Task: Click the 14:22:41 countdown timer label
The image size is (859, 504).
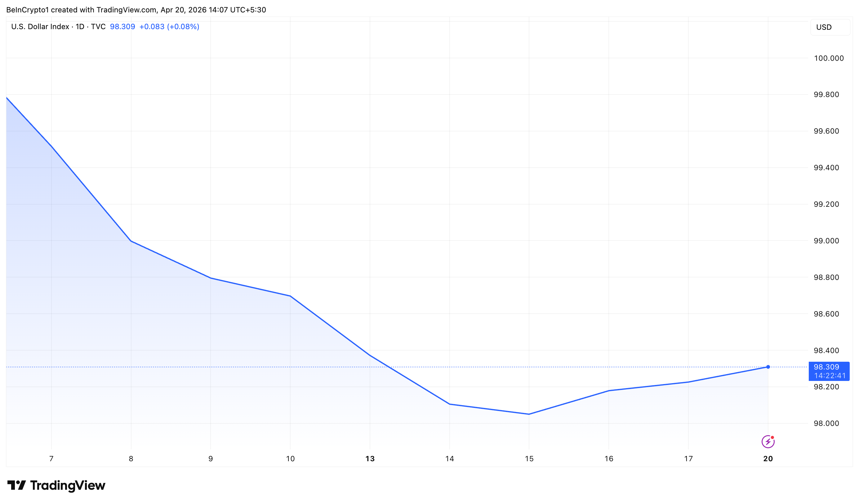Action: (x=830, y=376)
